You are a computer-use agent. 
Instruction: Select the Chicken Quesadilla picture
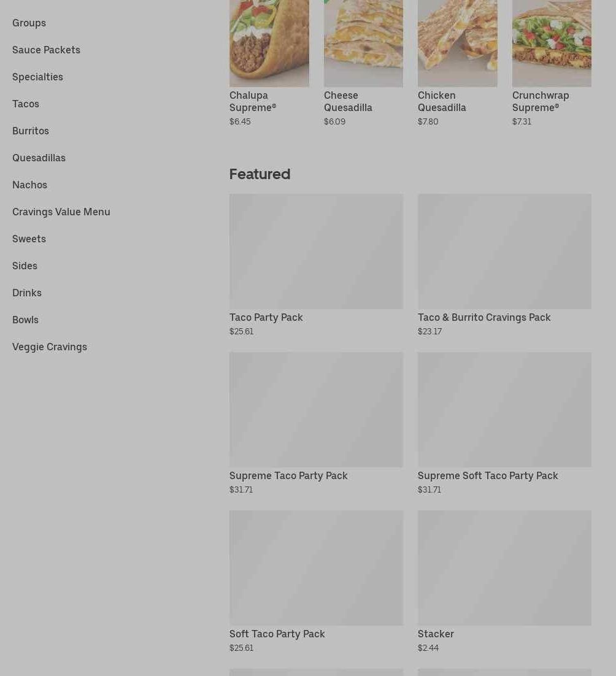click(x=457, y=43)
